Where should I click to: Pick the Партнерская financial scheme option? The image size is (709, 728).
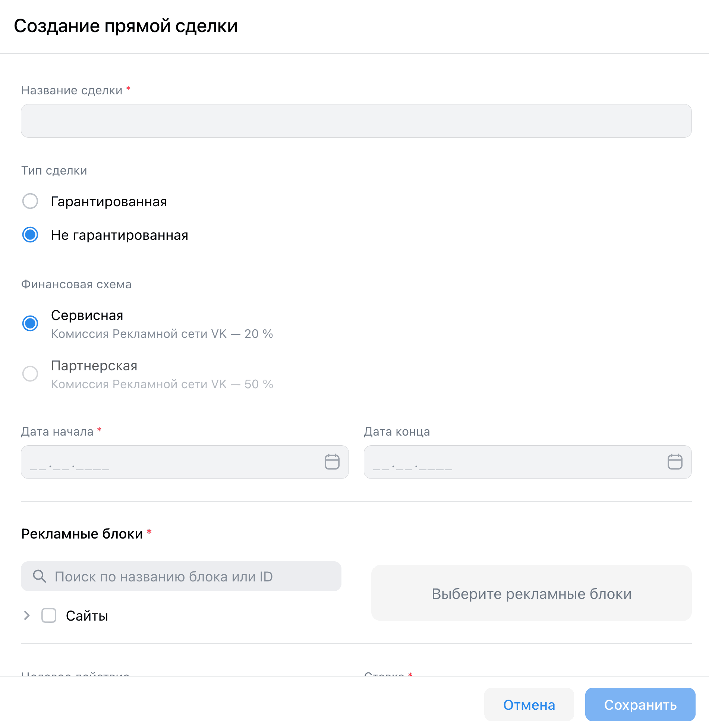pyautogui.click(x=30, y=374)
